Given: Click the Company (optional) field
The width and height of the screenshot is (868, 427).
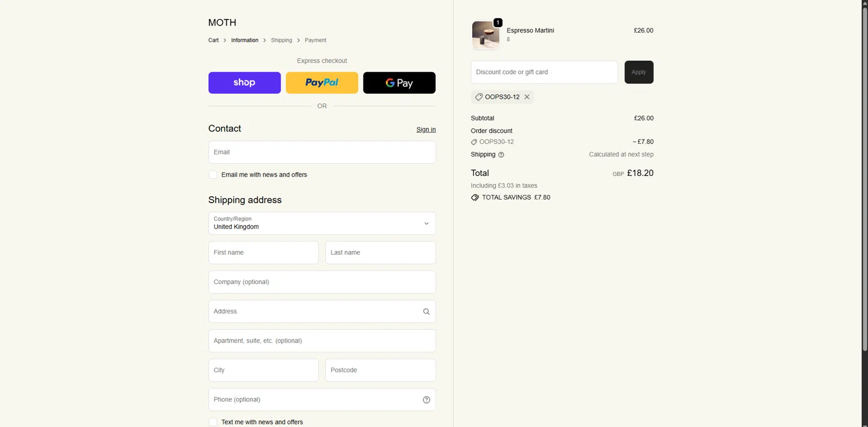Looking at the screenshot, I should 322,282.
